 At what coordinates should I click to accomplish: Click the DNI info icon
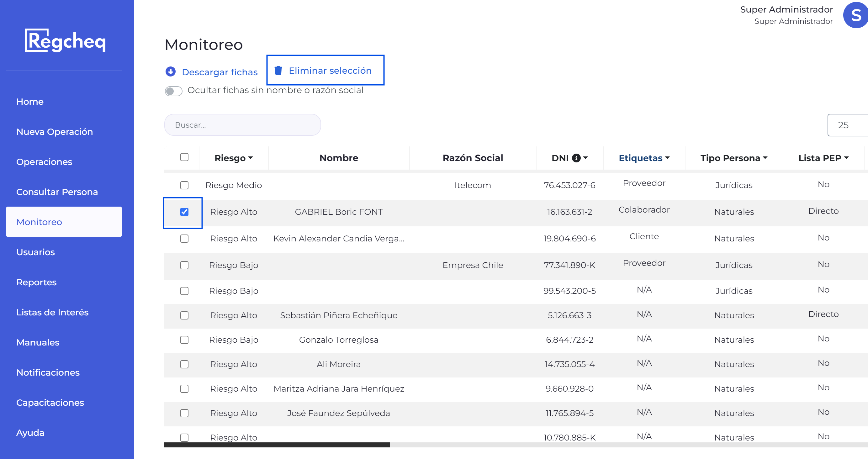point(576,158)
